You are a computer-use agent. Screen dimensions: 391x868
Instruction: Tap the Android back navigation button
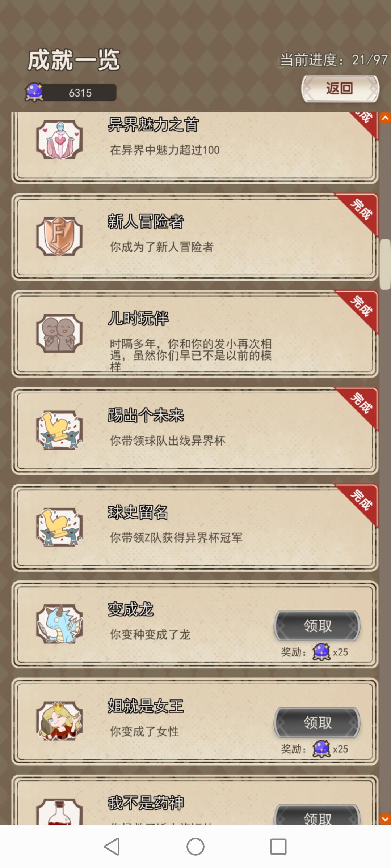[x=112, y=847]
